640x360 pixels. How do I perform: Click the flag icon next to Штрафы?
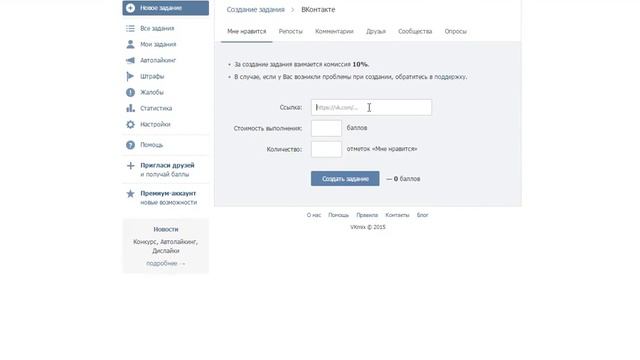point(130,76)
